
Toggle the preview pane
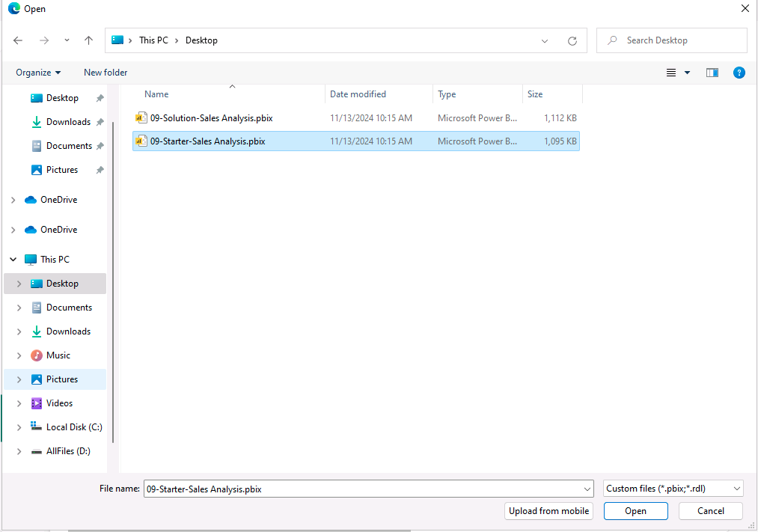[712, 73]
